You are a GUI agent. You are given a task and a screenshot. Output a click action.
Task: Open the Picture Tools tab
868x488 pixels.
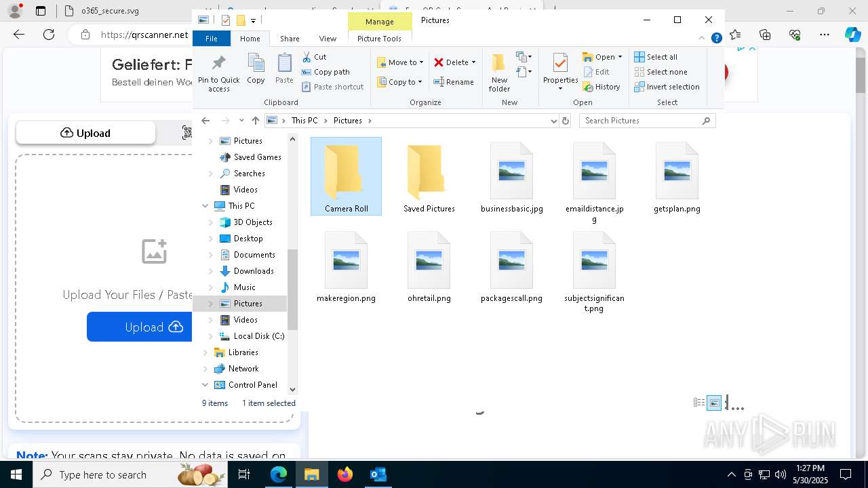click(x=379, y=39)
